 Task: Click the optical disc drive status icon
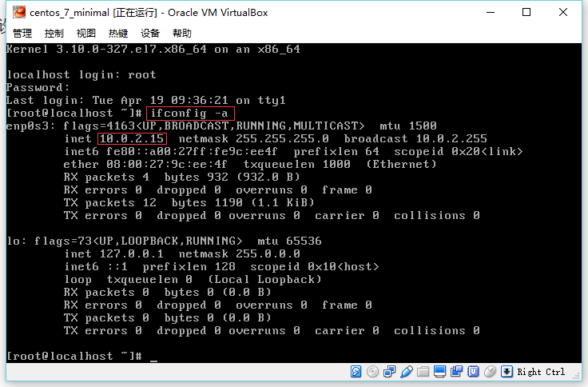point(372,372)
